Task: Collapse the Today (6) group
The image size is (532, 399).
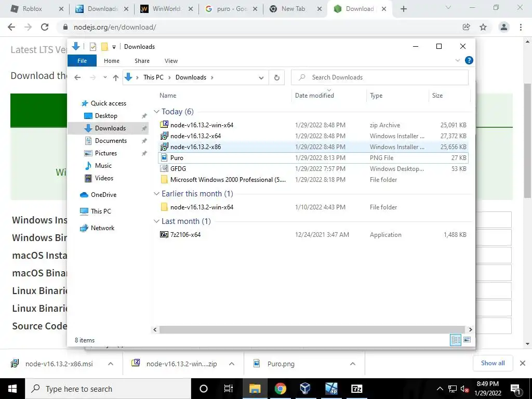Action: coord(156,112)
